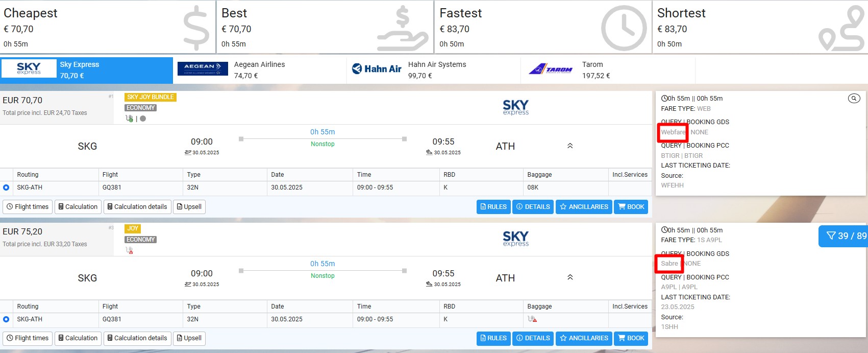Click GQ381 flight cell in EUR 70,70 offer
868x353 pixels.
pos(140,187)
